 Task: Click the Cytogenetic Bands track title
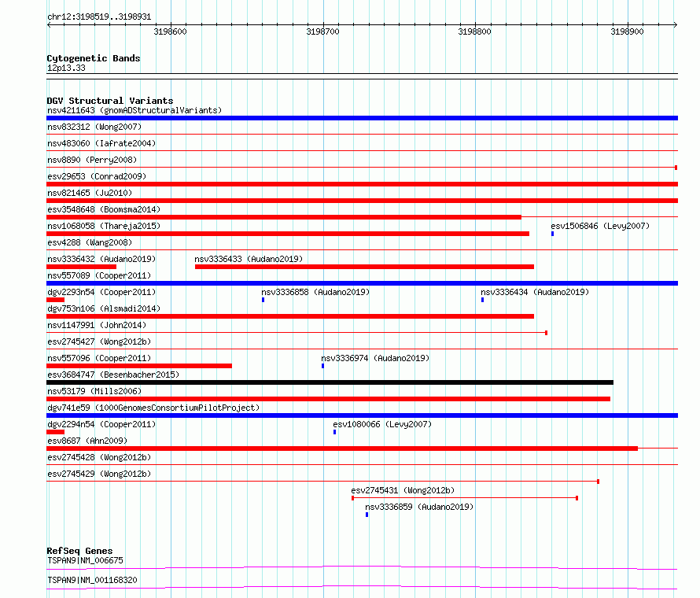click(94, 58)
